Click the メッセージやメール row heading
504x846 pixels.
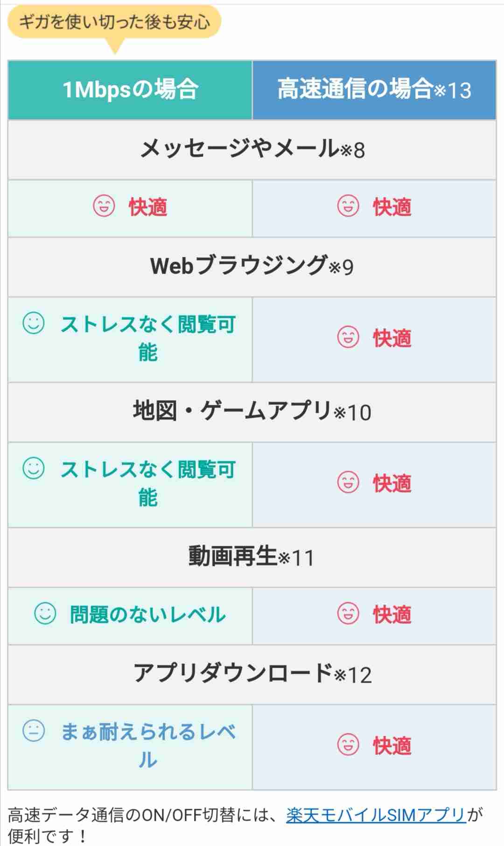coord(252,149)
